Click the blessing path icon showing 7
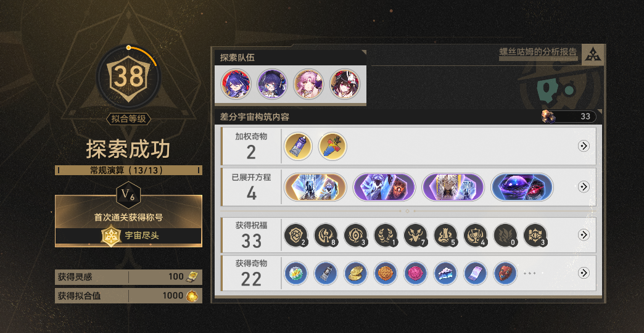Viewport: 644px width, 333px height. [416, 236]
